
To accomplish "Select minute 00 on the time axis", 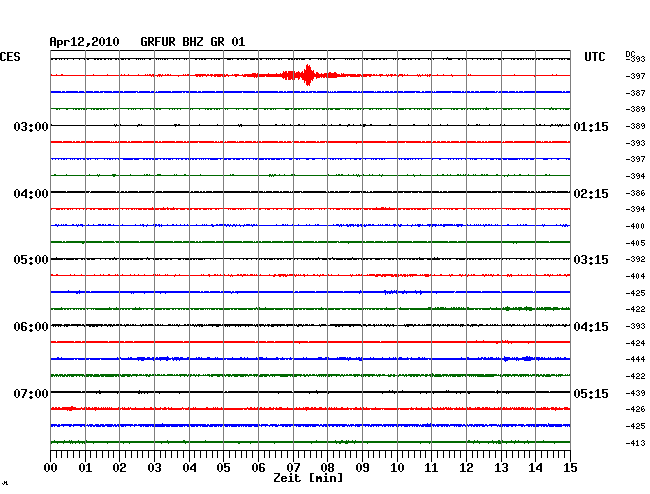I will pyautogui.click(x=51, y=467).
